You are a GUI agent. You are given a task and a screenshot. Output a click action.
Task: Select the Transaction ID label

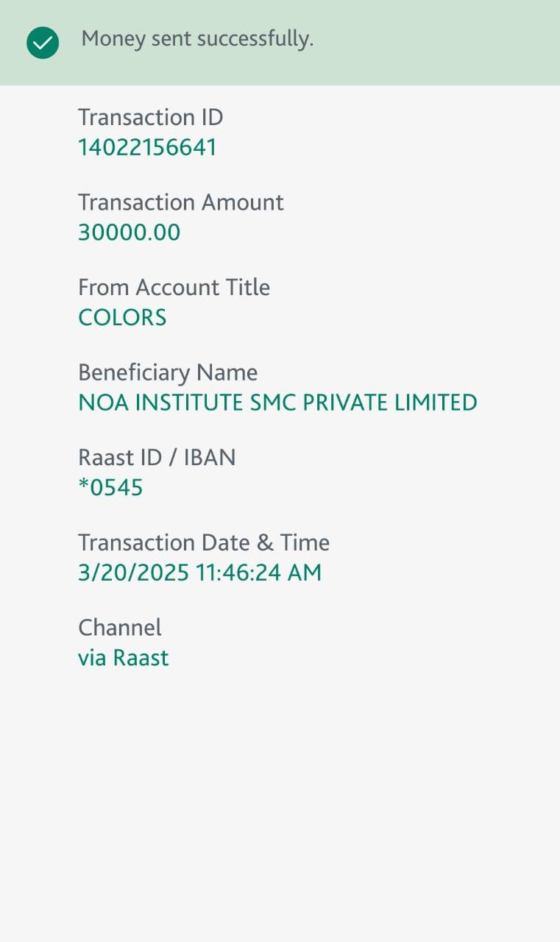pyautogui.click(x=150, y=118)
